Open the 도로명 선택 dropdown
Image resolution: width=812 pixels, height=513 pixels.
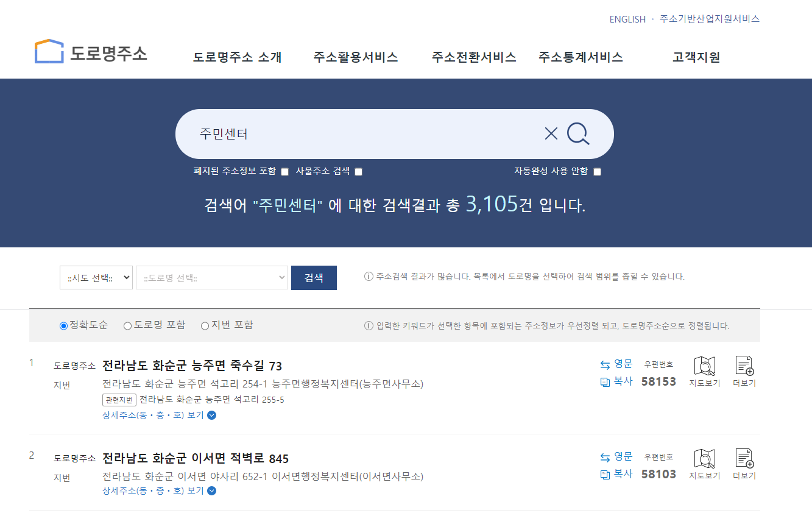tap(211, 277)
